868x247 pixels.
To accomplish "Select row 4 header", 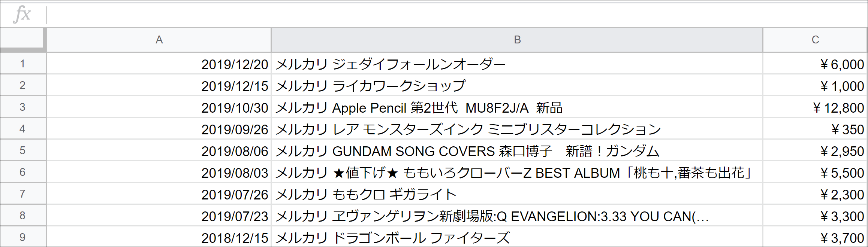I will (x=23, y=129).
